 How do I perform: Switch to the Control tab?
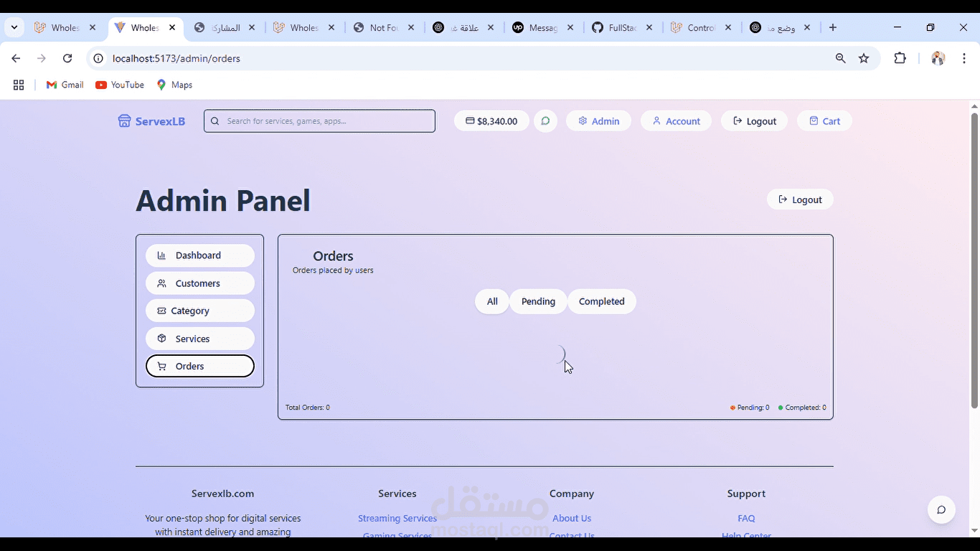[702, 27]
